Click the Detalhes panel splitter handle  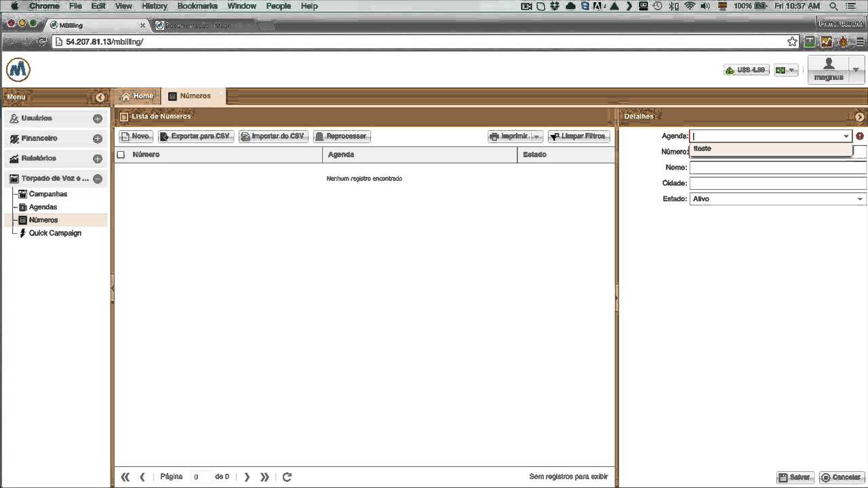tap(616, 298)
